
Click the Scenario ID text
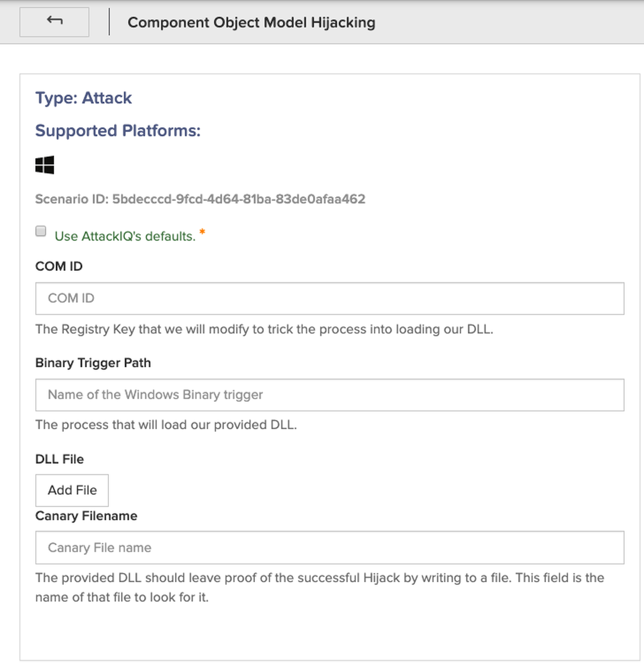200,199
